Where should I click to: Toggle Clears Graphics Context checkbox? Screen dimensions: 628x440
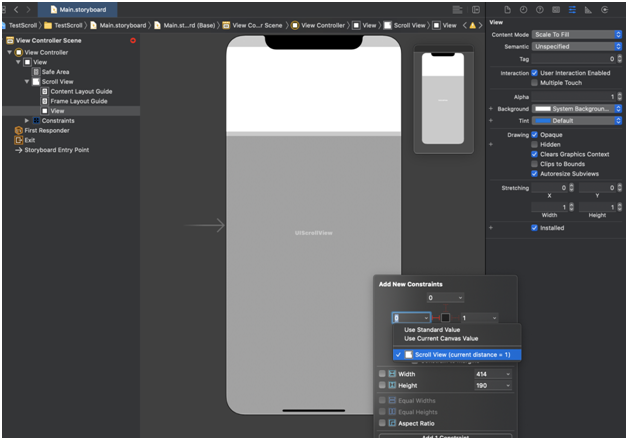click(534, 154)
